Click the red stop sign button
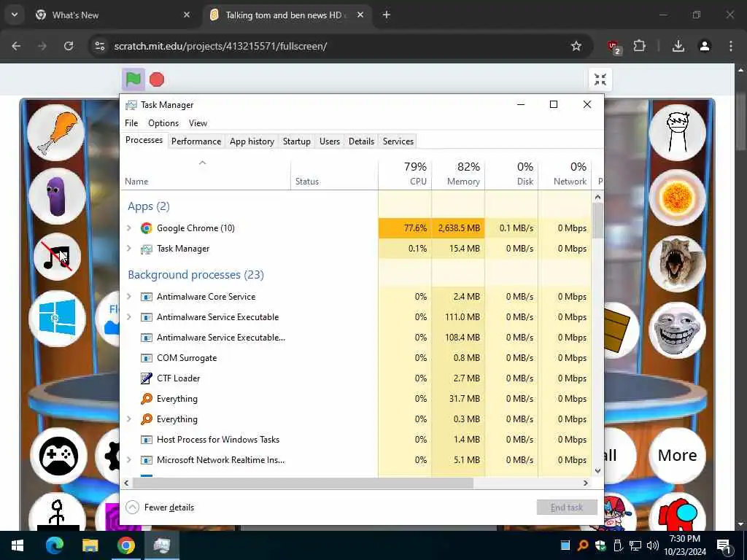Viewport: 747px width, 560px height. coord(157,79)
